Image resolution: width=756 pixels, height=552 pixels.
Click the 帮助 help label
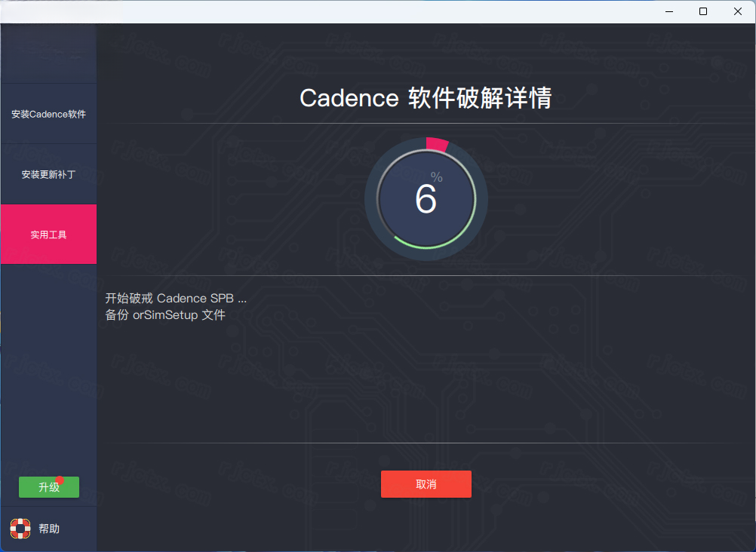point(49,529)
